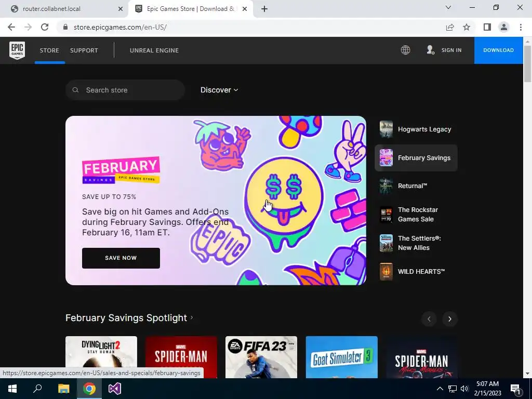Click the Search store input field
The height and width of the screenshot is (399, 532).
click(125, 90)
